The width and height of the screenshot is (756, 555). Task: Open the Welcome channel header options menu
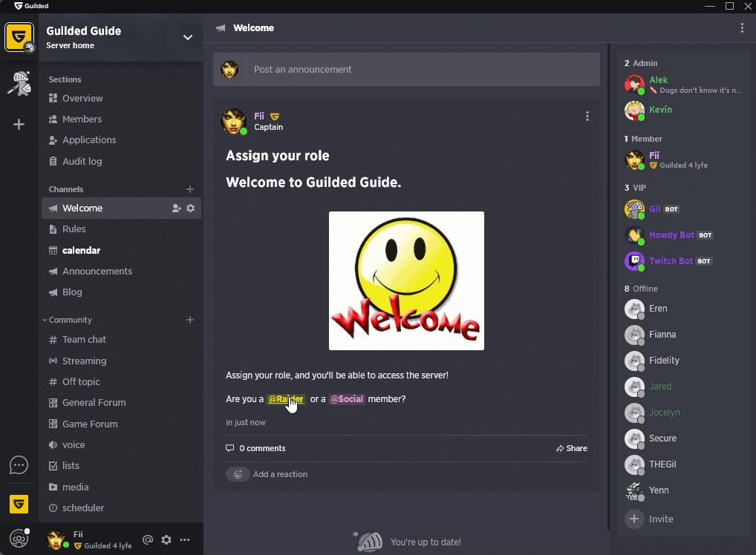pos(742,28)
